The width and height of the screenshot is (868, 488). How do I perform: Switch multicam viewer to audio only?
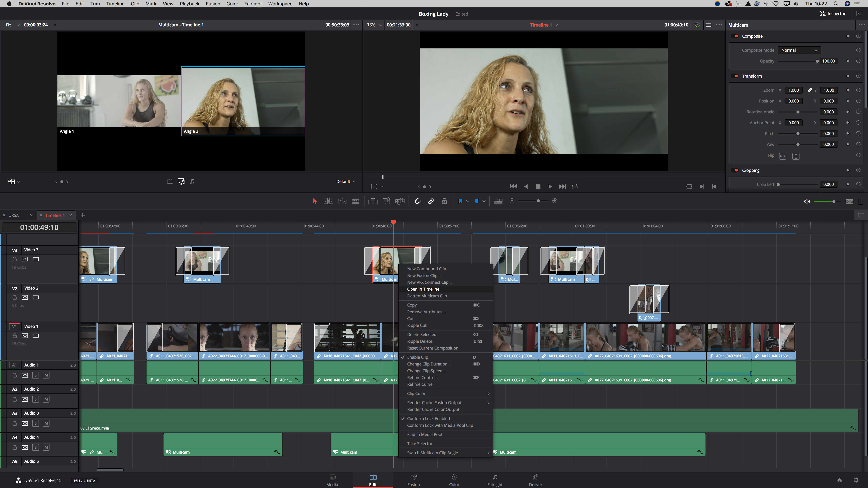click(x=192, y=181)
